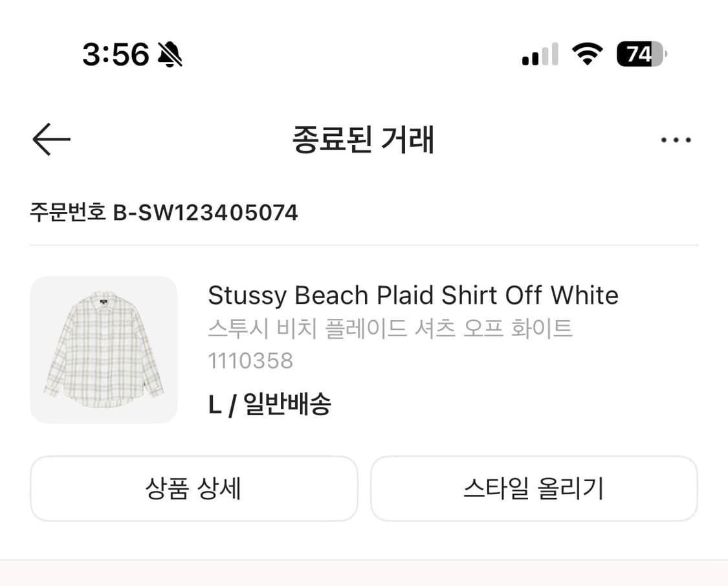Open the plaid shirt product thumbnail

(x=104, y=349)
